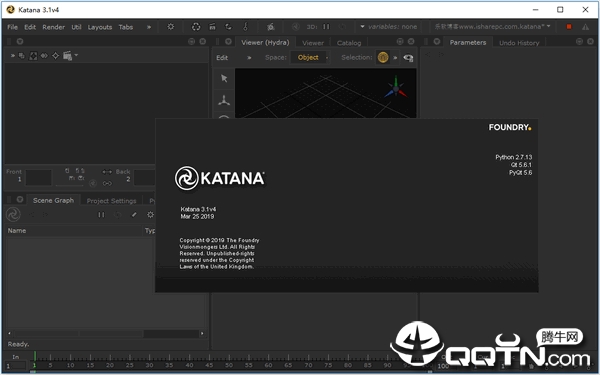
Task: Open the File menu
Action: [x=12, y=27]
